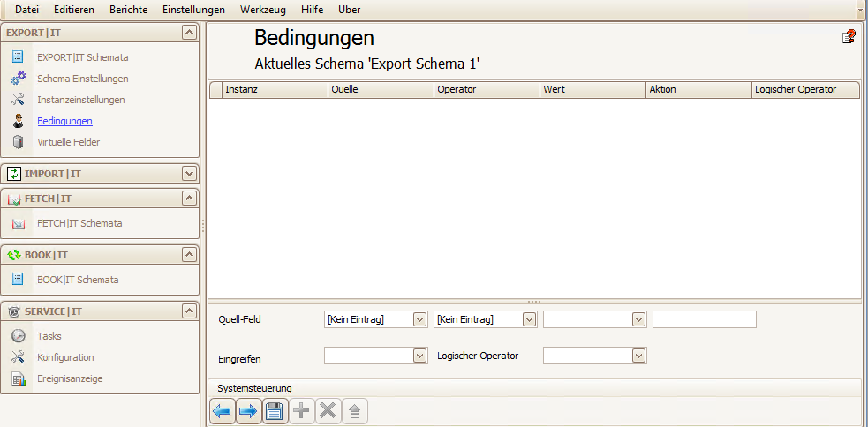Open Tasks link in SERVICE|IT
This screenshot has width=868, height=427.
(49, 336)
